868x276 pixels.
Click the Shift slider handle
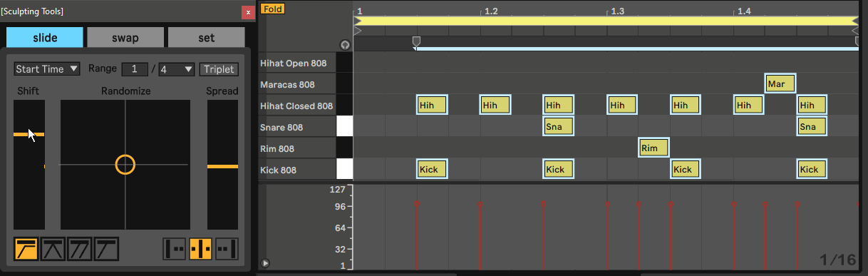click(x=29, y=134)
